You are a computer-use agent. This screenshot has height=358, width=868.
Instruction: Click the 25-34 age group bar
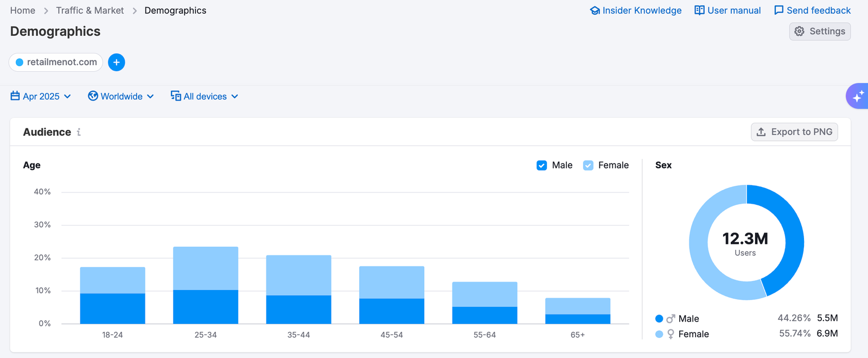[206, 285]
